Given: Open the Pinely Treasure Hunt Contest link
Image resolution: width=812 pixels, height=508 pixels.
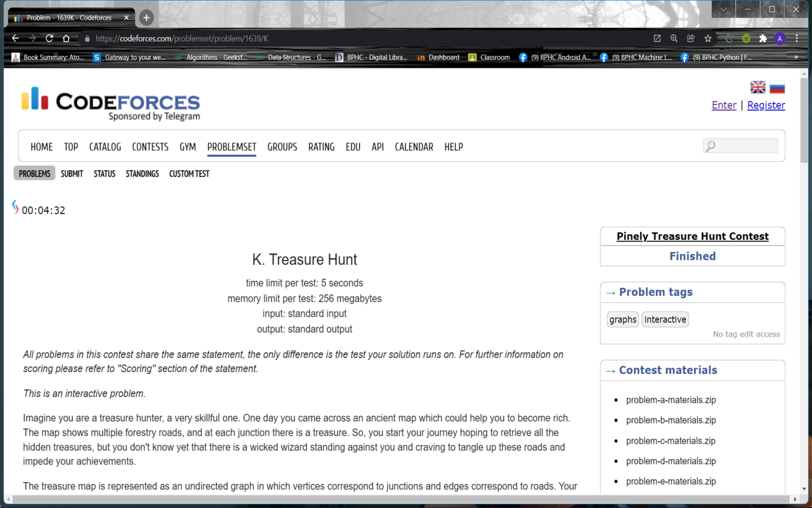Looking at the screenshot, I should pos(693,236).
